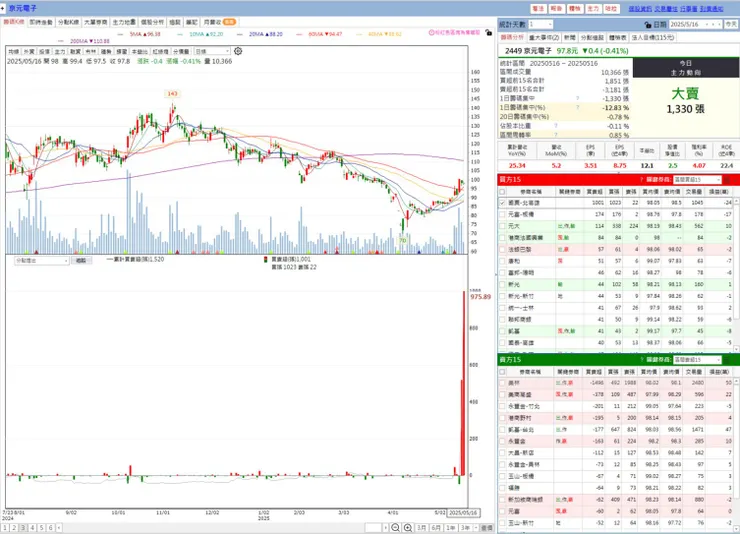740x534 pixels.
Task: Go to chart page 1
Action: 5,528
